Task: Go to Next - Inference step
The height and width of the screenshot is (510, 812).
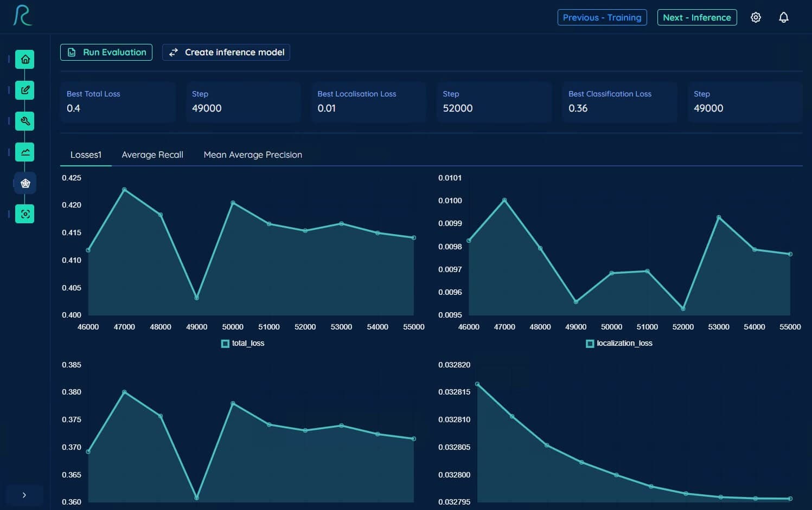Action: [x=697, y=17]
